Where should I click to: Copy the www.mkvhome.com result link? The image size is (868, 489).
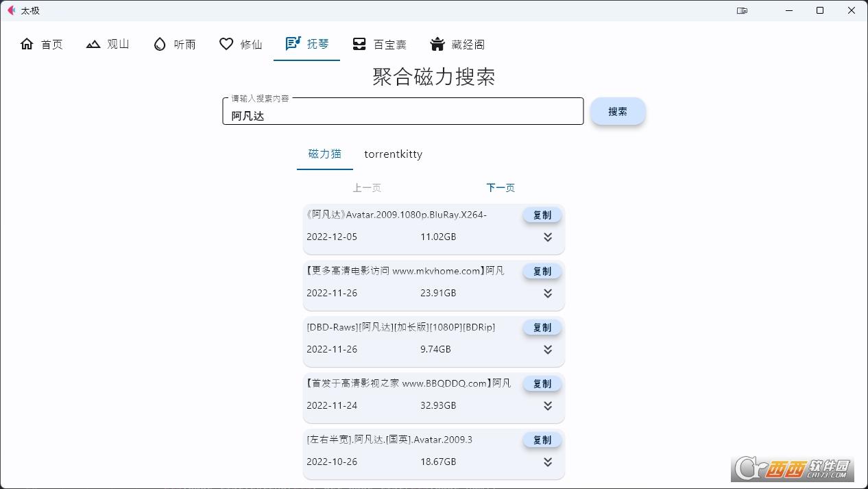tap(542, 271)
